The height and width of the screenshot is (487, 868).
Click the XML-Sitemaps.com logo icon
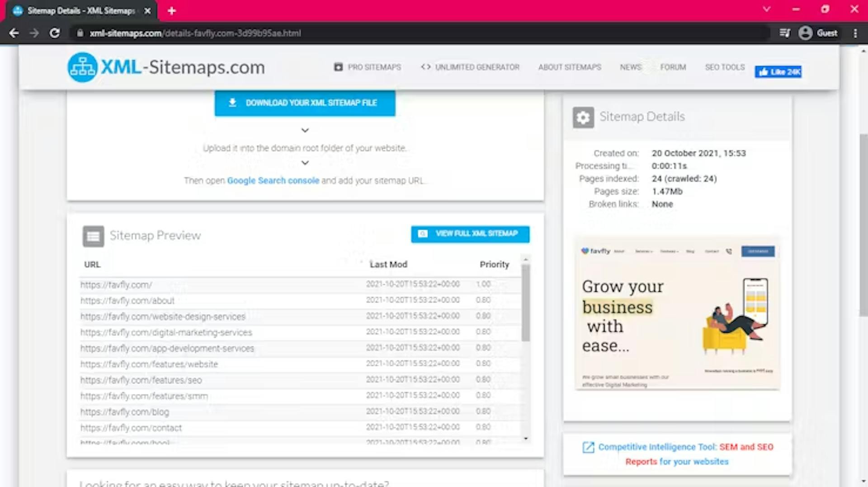coord(82,67)
